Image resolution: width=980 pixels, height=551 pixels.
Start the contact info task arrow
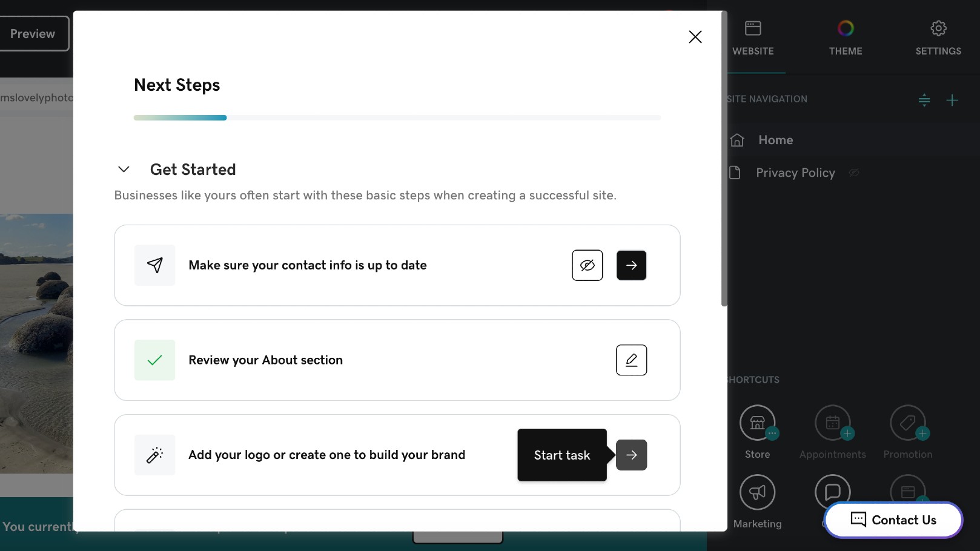click(x=631, y=265)
